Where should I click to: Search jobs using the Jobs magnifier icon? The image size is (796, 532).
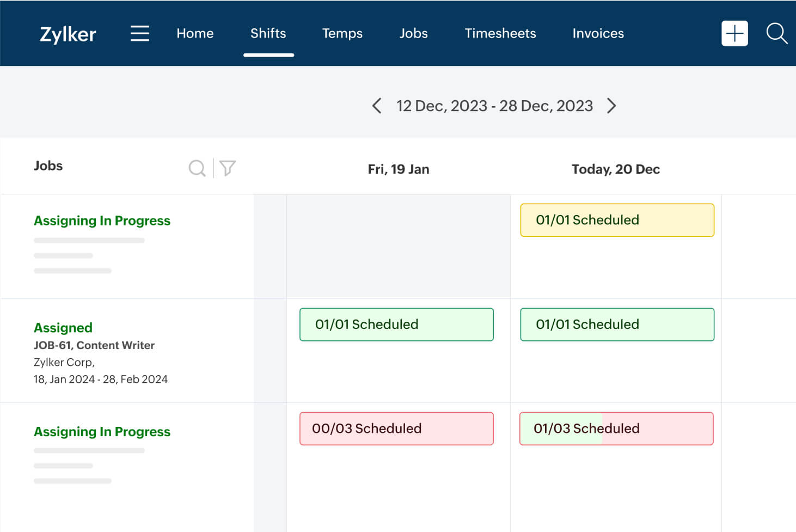tap(197, 168)
